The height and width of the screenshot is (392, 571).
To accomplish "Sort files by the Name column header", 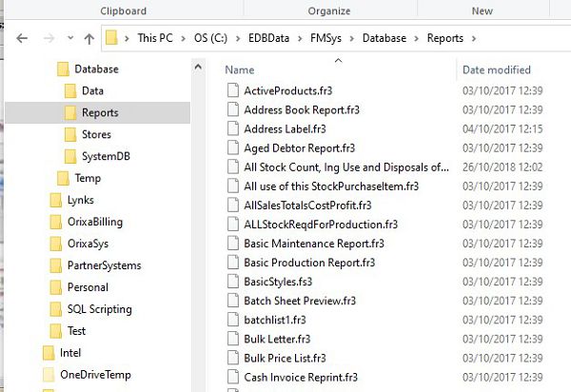I will click(x=240, y=69).
